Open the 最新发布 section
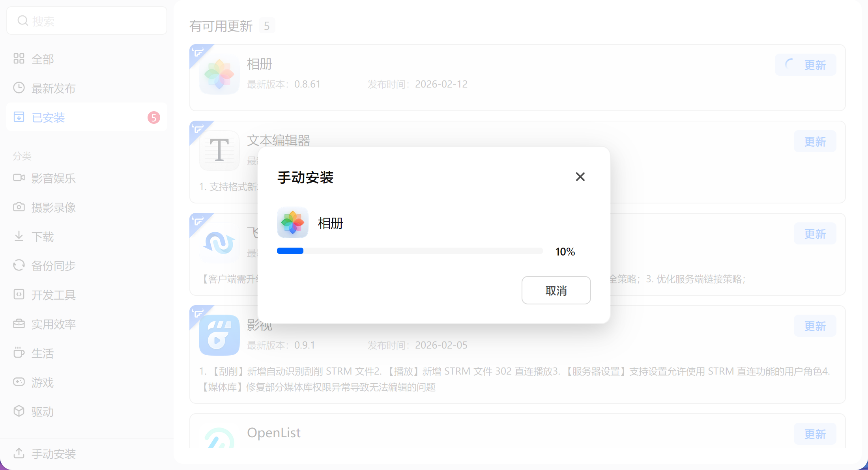Viewport: 868px width, 470px height. pyautogui.click(x=54, y=88)
